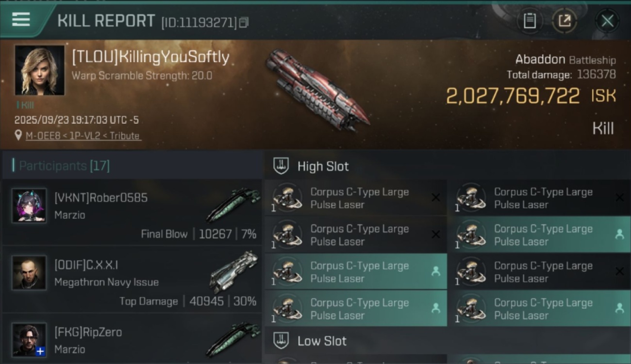Click the Megathron Navy Issue ship icon
Screen dimensions: 631x364
tap(234, 271)
